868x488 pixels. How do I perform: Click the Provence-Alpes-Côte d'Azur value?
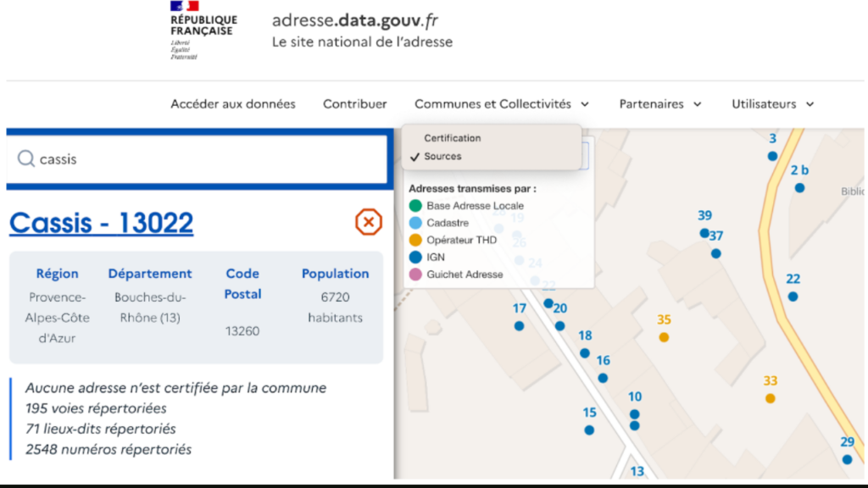57,318
